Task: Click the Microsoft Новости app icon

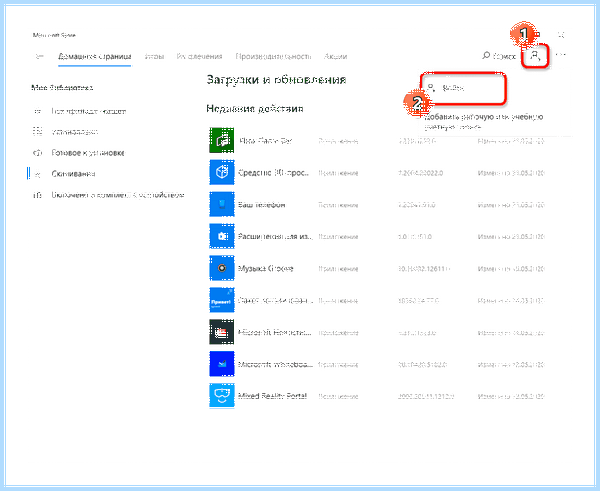Action: pos(222,332)
